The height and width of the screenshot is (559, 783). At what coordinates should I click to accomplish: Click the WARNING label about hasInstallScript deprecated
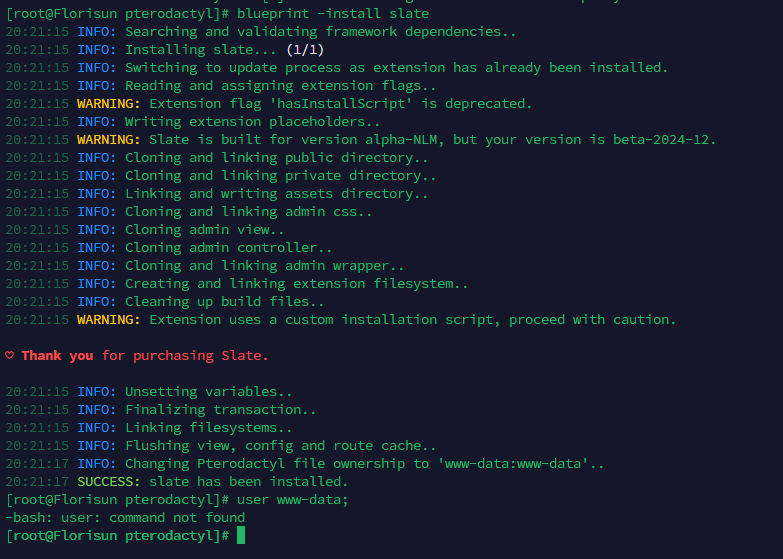tap(109, 103)
